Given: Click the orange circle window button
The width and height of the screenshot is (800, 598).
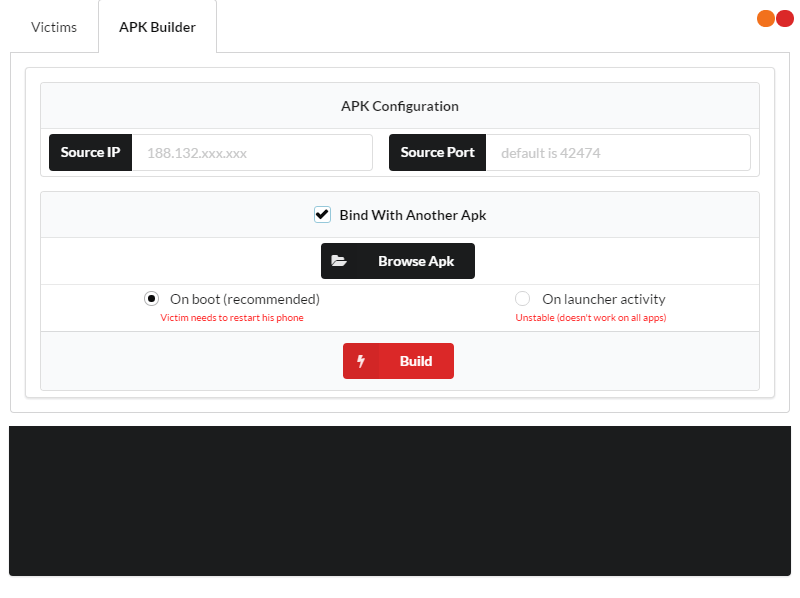Looking at the screenshot, I should (x=766, y=18).
